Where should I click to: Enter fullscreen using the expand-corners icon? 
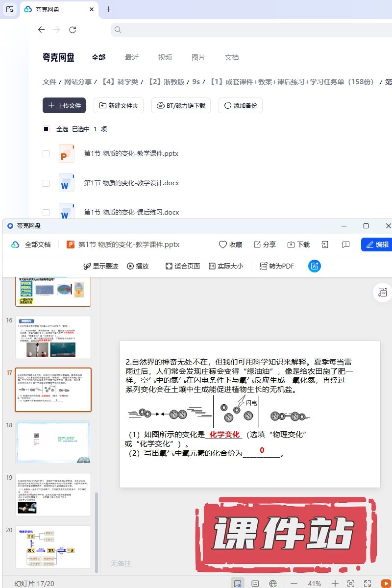coord(367,584)
